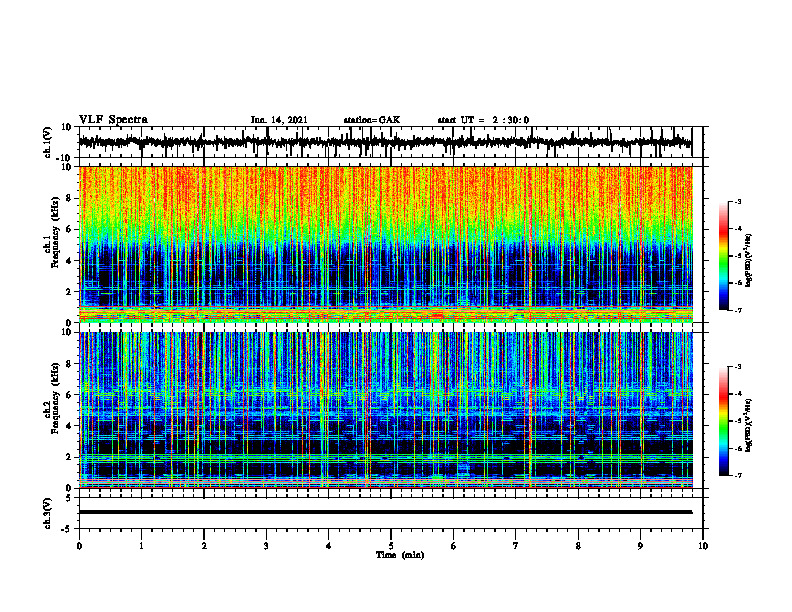This screenshot has height=612, width=792.
Task: Click the "4" kHz tick of ch.2 spectrogram
Action: point(69,426)
